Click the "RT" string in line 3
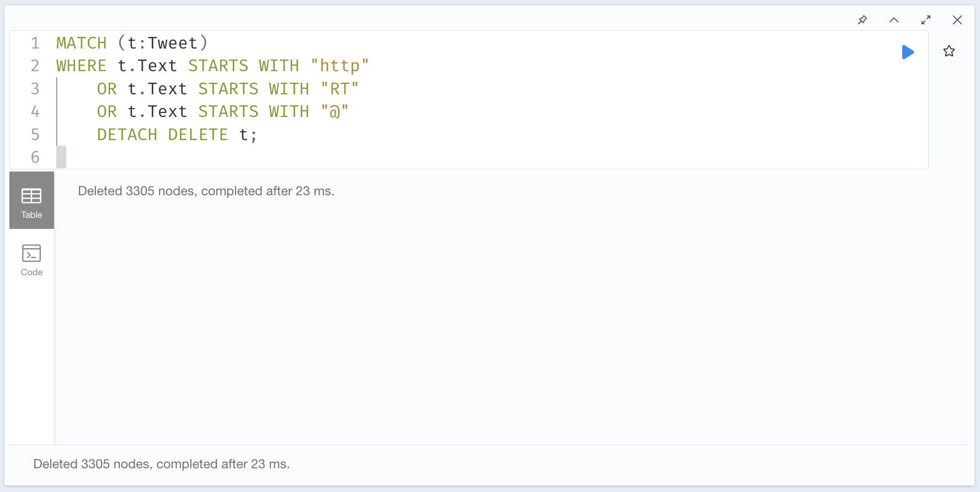This screenshot has height=492, width=980. tap(339, 89)
